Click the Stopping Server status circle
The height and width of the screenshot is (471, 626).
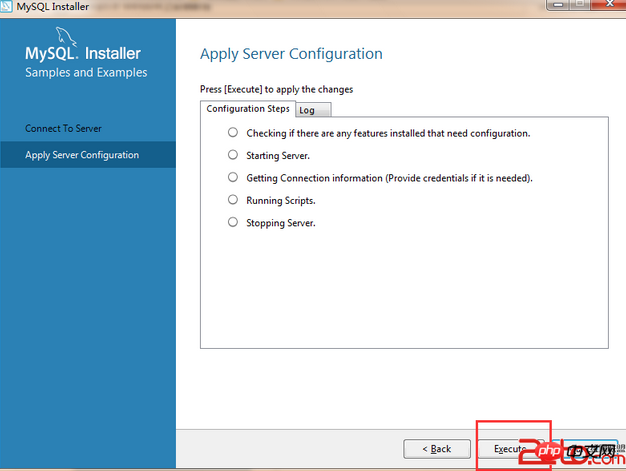(x=233, y=222)
